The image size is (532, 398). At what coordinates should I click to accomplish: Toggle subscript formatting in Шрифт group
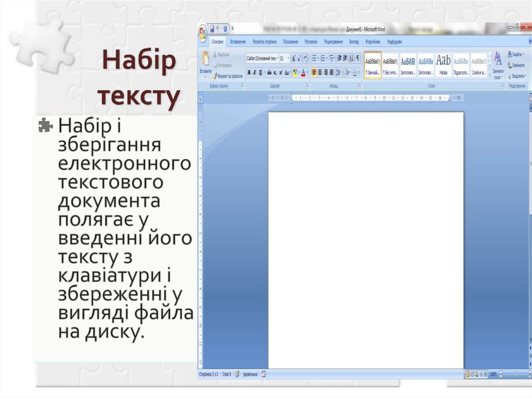(x=275, y=72)
